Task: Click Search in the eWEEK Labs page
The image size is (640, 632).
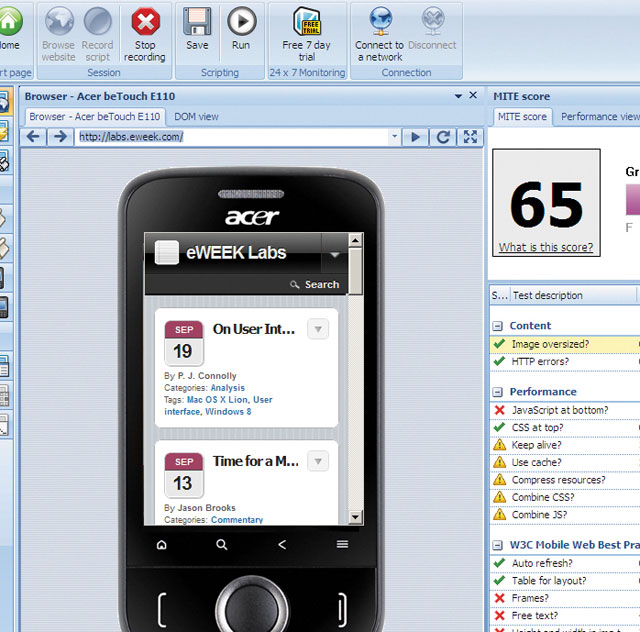Action: coord(315,284)
